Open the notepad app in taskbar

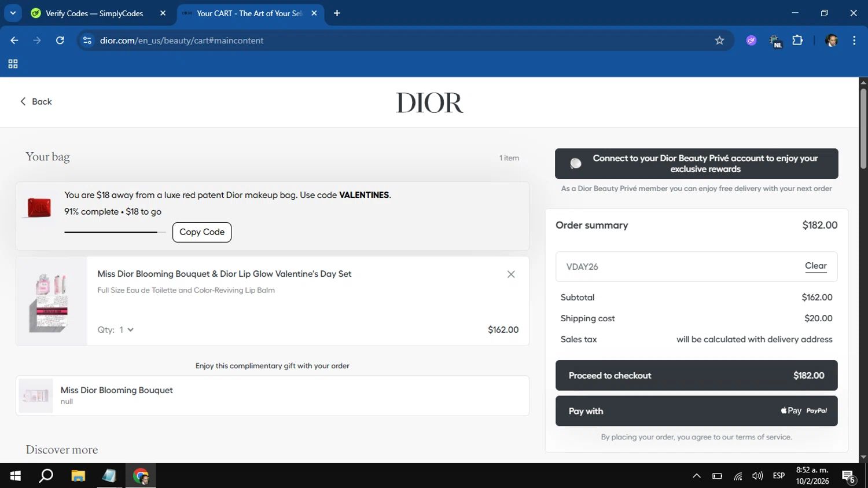pos(109,476)
